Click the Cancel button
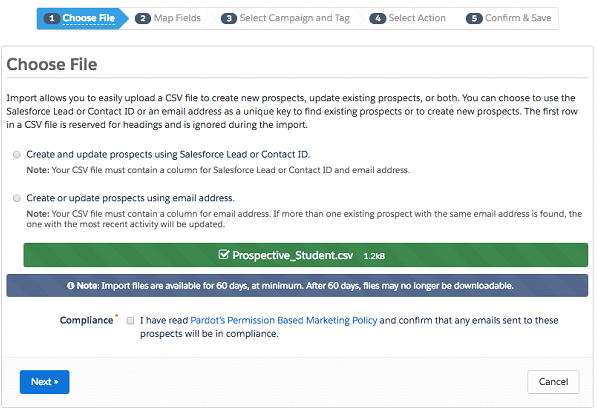This screenshot has height=411, width=597. tap(553, 382)
